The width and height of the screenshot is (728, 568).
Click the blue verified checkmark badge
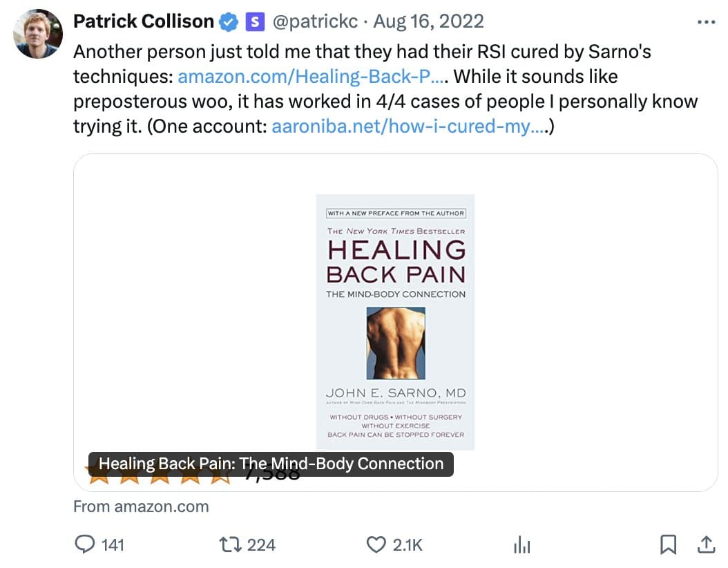click(228, 22)
